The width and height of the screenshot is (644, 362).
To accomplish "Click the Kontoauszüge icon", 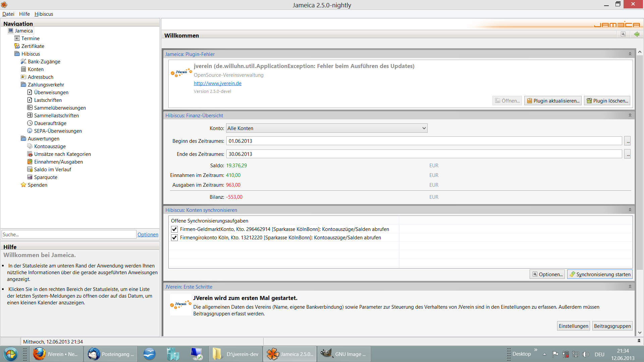I will coord(30,146).
